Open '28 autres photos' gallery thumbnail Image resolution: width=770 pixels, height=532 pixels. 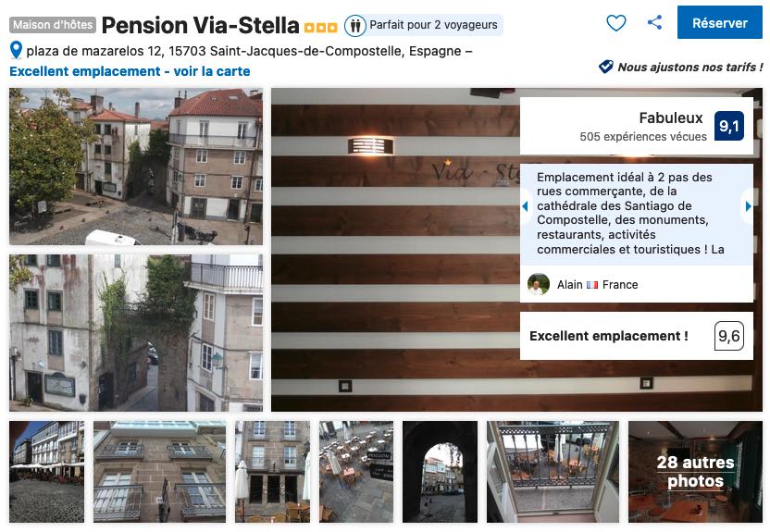695,472
